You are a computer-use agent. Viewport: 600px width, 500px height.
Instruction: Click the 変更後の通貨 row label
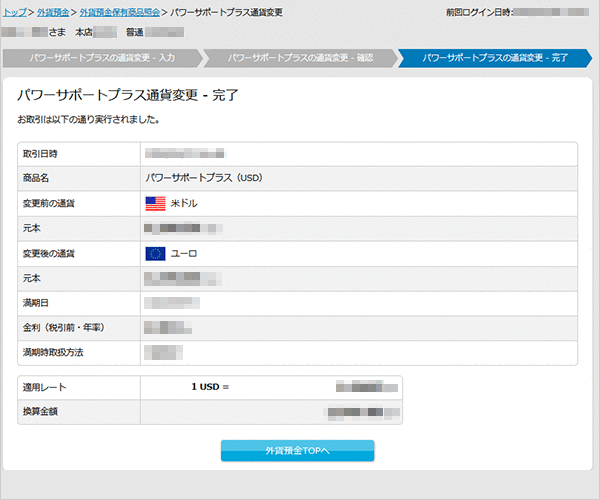click(x=49, y=254)
